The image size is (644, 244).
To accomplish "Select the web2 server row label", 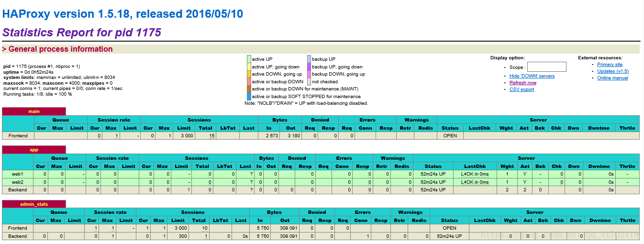I will [18, 182].
